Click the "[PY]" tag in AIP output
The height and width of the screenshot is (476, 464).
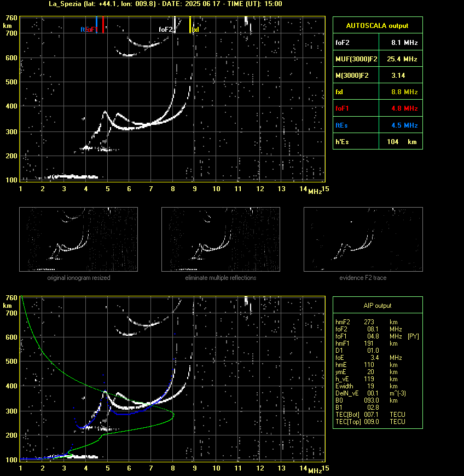(413, 336)
